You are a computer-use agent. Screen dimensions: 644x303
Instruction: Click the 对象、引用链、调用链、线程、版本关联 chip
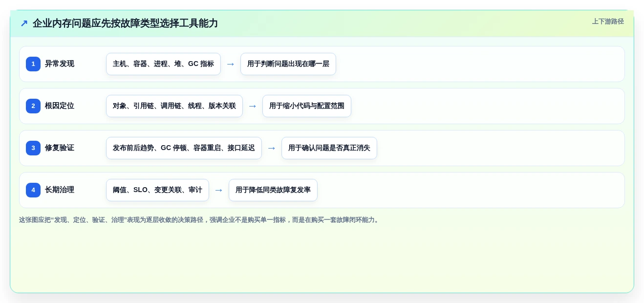click(174, 106)
